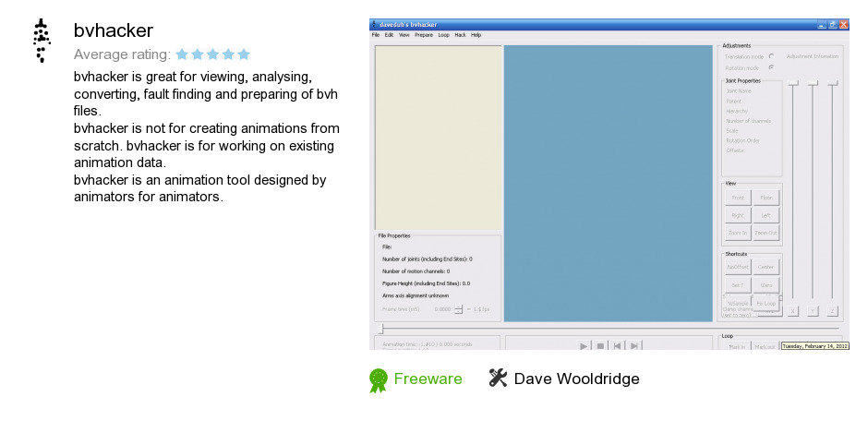Click the Zoom Out button

pos(766,233)
